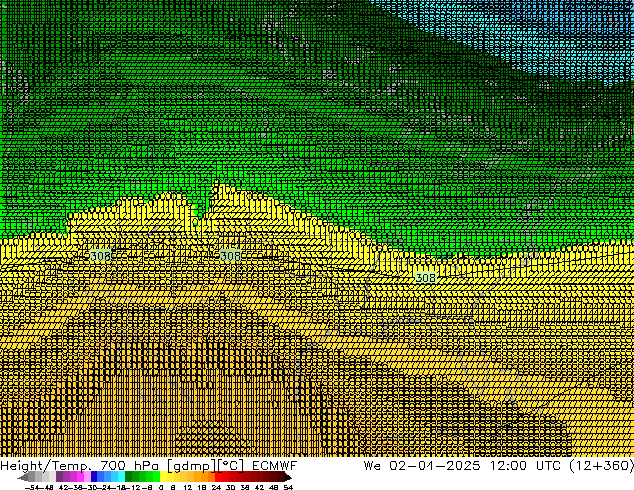Click the '30' value under red legend

point(230,487)
